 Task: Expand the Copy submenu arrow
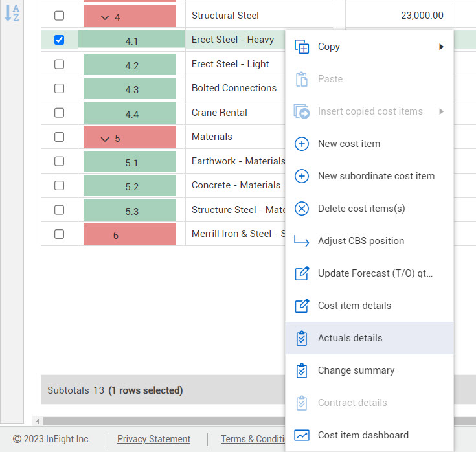(441, 47)
